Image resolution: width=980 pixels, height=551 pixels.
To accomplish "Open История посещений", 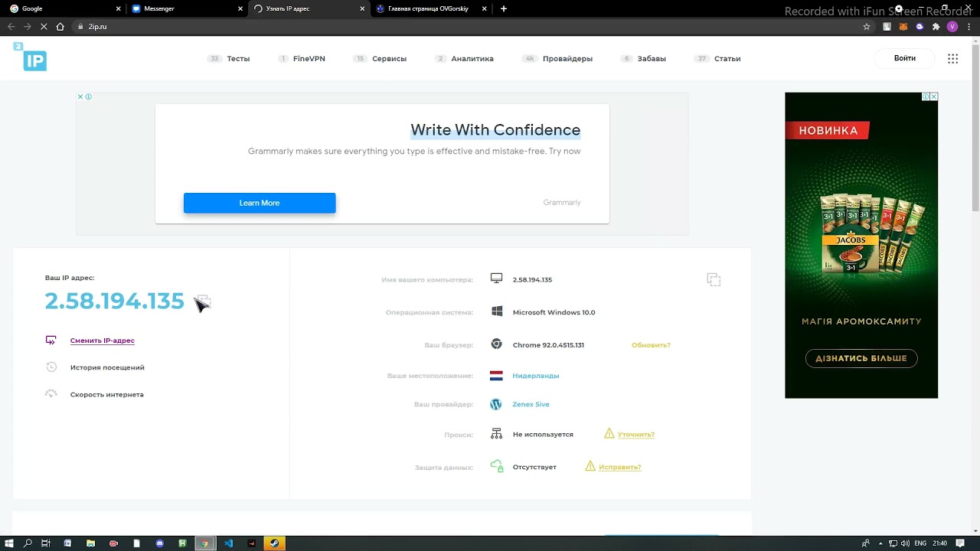I will 107,367.
